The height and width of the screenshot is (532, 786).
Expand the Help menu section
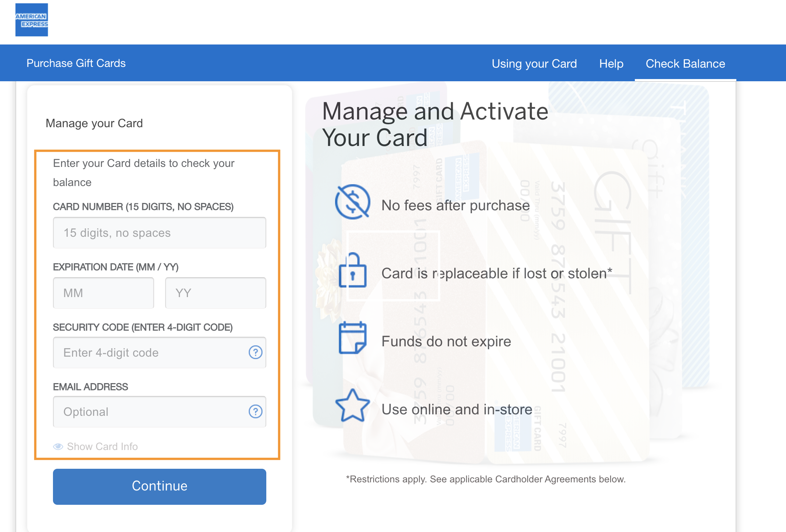pos(611,63)
